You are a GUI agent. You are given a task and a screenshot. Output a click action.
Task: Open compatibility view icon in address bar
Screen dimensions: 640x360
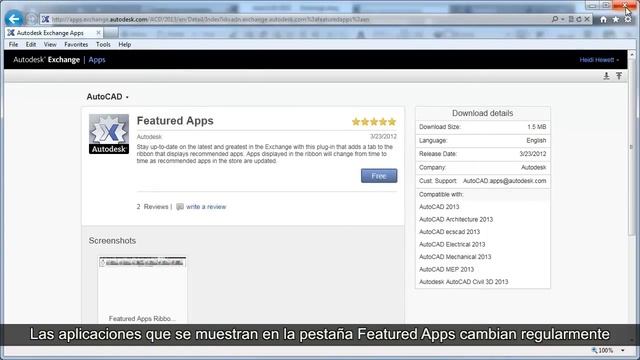click(571, 19)
